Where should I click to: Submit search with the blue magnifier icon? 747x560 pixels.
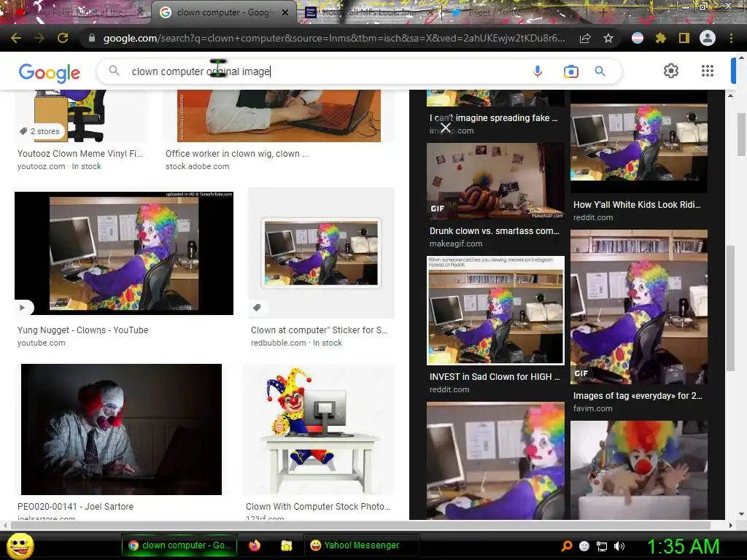pyautogui.click(x=600, y=71)
